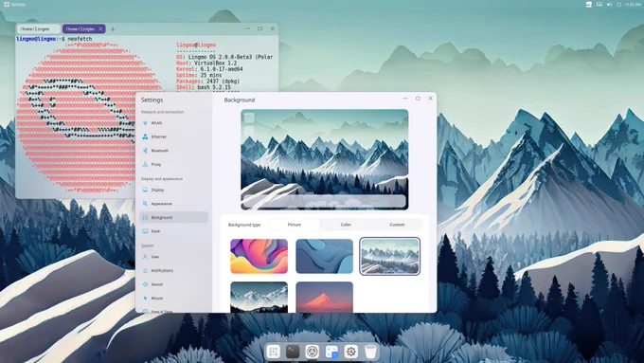This screenshot has width=644, height=363.
Task: Open the Trash bin in the dock
Action: click(370, 352)
